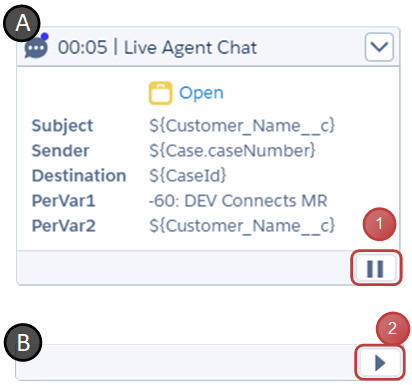Click the PerVar1 field label
This screenshot has width=412, height=385.
pyautogui.click(x=63, y=201)
